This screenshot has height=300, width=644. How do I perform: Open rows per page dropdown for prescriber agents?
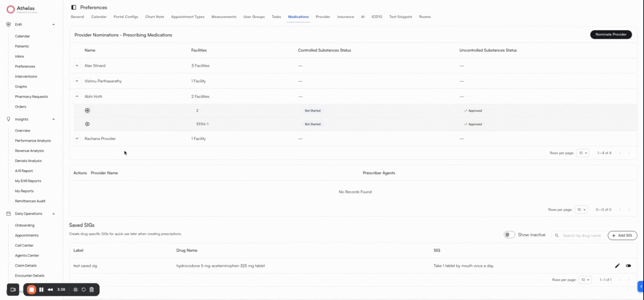coord(581,210)
